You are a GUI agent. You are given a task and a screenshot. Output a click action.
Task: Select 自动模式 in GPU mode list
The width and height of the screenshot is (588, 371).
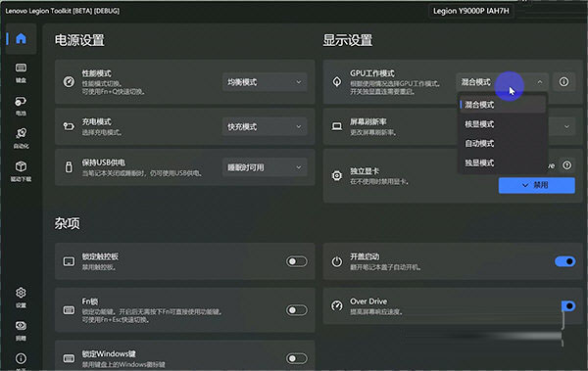[503, 144]
